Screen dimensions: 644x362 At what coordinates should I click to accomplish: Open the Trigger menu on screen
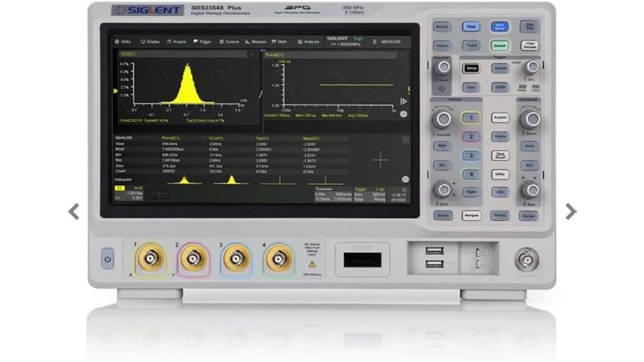[202, 42]
